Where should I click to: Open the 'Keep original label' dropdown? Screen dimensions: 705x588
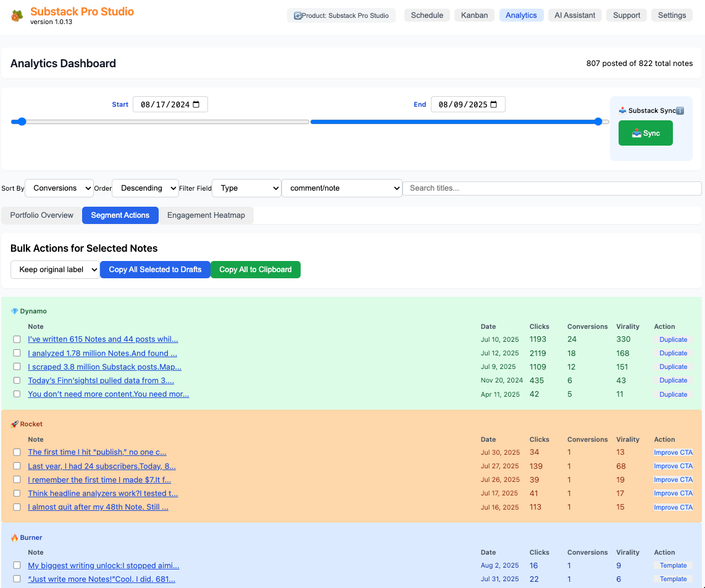(x=55, y=270)
